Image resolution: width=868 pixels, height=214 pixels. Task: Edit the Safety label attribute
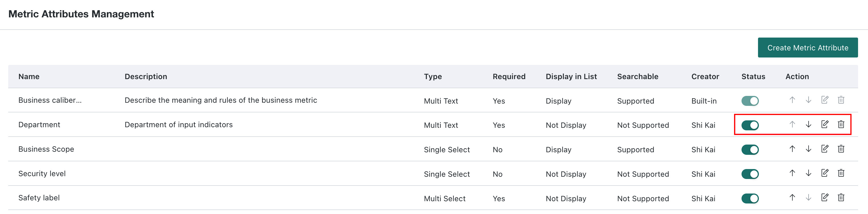coord(825,197)
